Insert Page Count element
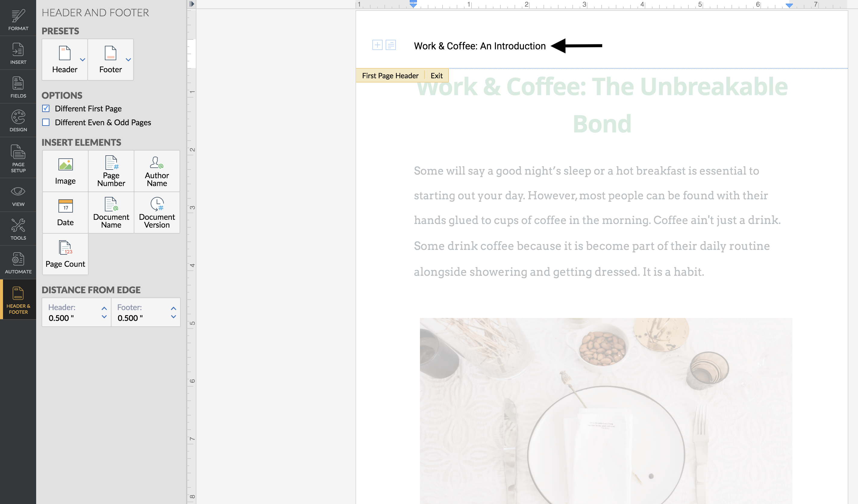The image size is (858, 504). (x=65, y=254)
